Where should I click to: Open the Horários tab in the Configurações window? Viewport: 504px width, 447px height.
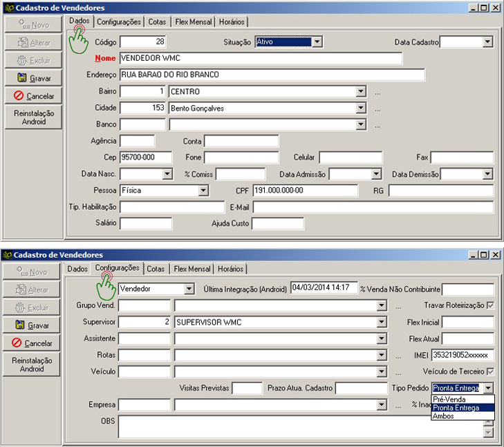click(231, 269)
